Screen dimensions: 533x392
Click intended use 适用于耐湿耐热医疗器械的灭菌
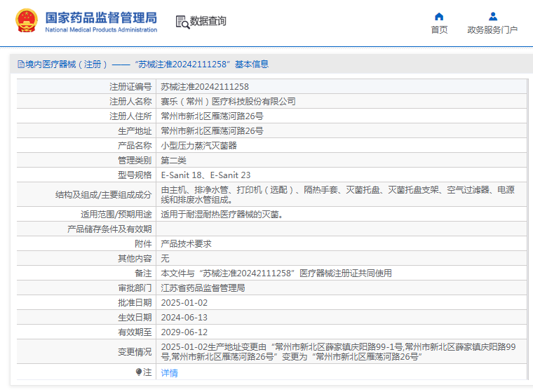[222, 215]
